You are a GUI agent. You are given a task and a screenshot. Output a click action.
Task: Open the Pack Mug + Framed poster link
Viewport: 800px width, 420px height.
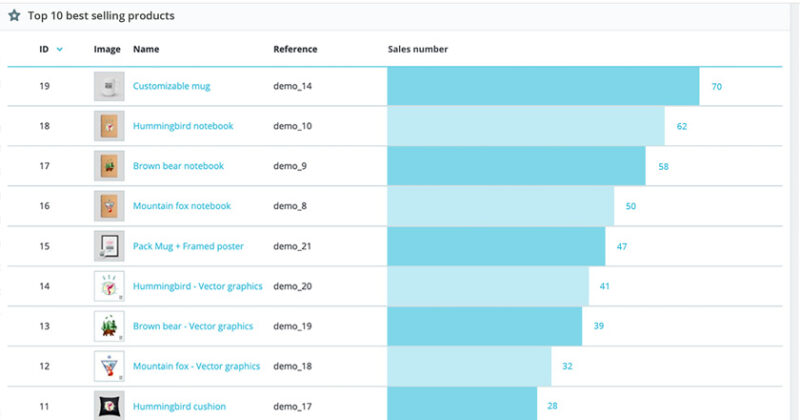click(188, 246)
